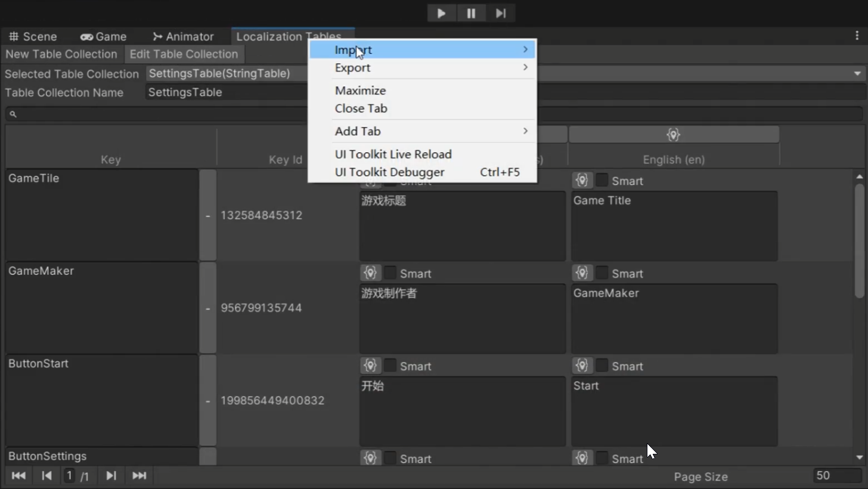Edit the 游戏制作者 translation field
Viewport: 868px width, 489px height.
[463, 318]
